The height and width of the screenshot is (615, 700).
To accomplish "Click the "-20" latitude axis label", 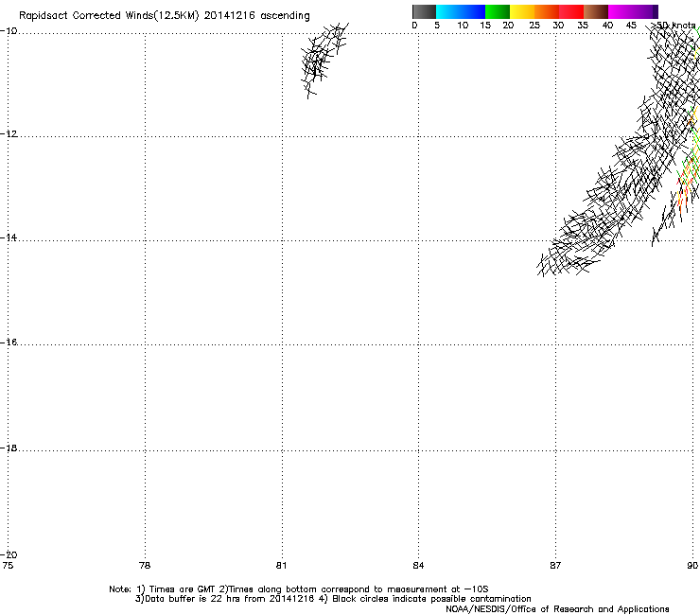I will [x=9, y=554].
